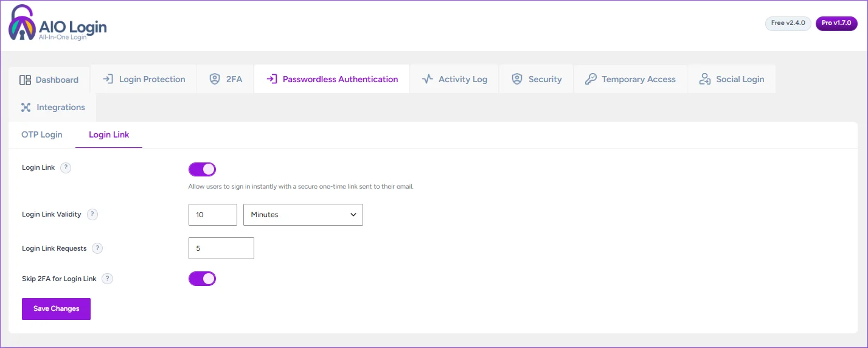Click the 'Login Link Requests' label

coord(54,248)
